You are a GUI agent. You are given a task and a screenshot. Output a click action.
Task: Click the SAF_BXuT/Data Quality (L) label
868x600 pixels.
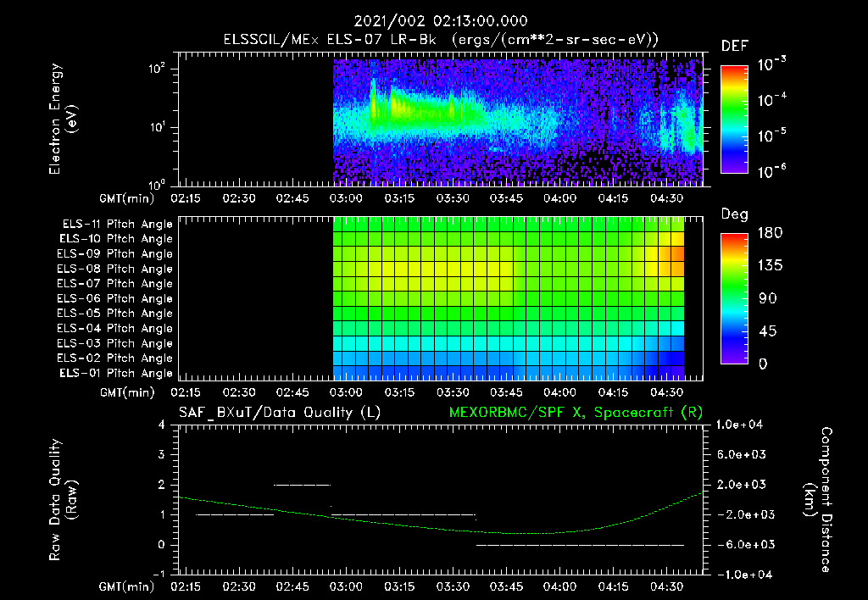point(280,413)
